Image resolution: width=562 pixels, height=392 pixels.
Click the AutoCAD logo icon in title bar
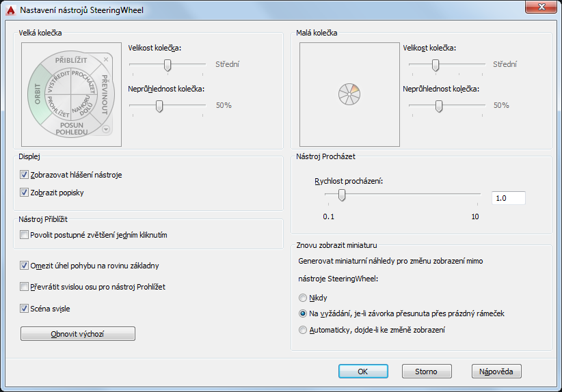(11, 10)
